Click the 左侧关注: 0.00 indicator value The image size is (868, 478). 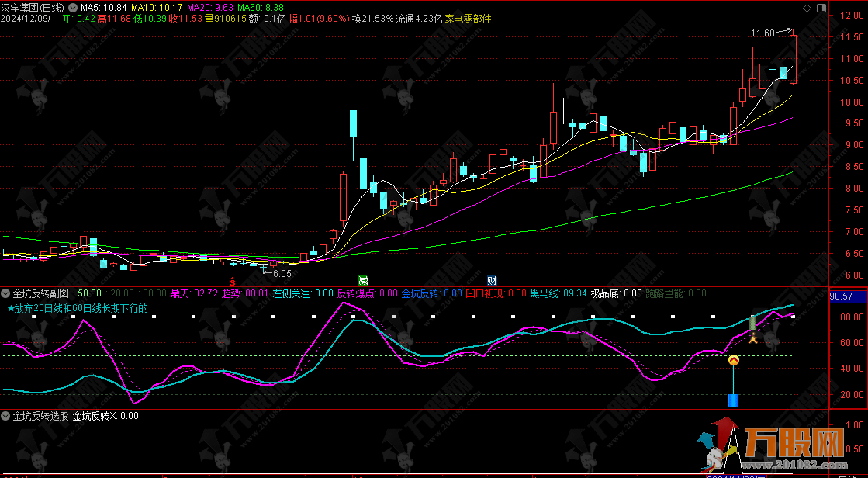coord(303,293)
